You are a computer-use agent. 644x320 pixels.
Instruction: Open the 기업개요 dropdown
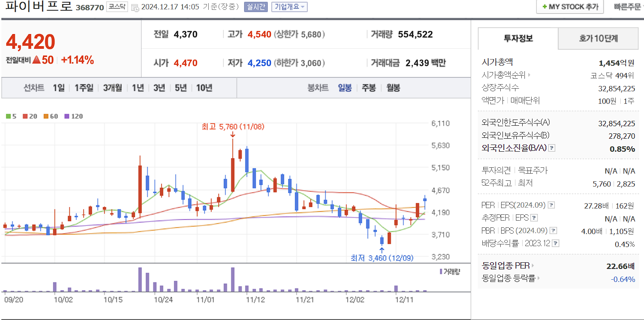(x=288, y=6)
